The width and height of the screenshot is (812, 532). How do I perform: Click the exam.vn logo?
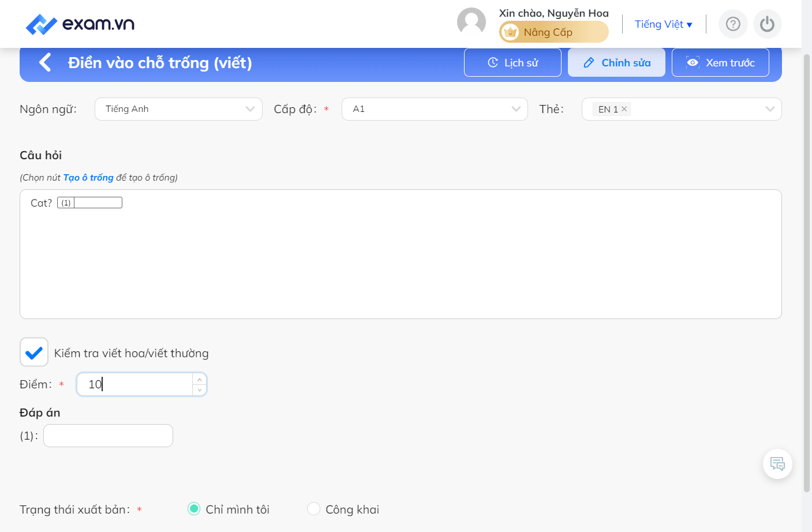point(80,24)
